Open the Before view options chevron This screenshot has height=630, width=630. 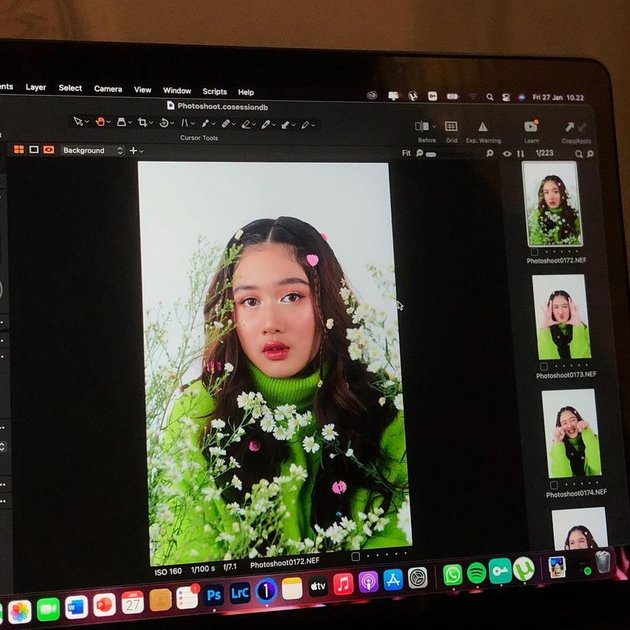point(434,127)
